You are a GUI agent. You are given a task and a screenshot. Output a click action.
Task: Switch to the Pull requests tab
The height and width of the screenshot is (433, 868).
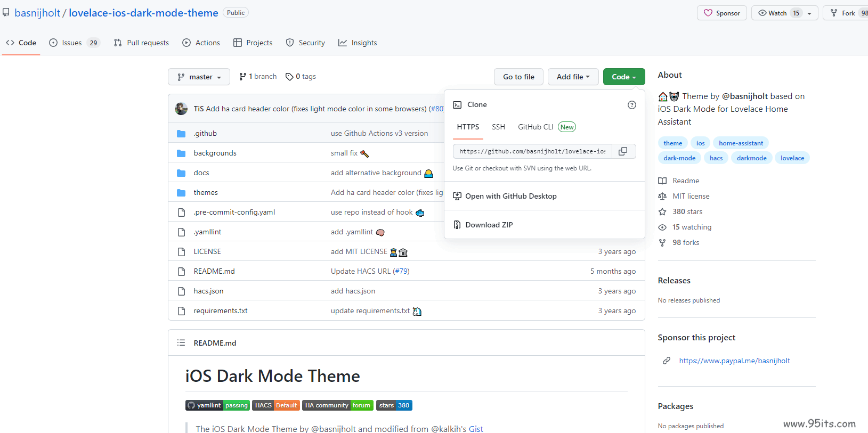(141, 43)
